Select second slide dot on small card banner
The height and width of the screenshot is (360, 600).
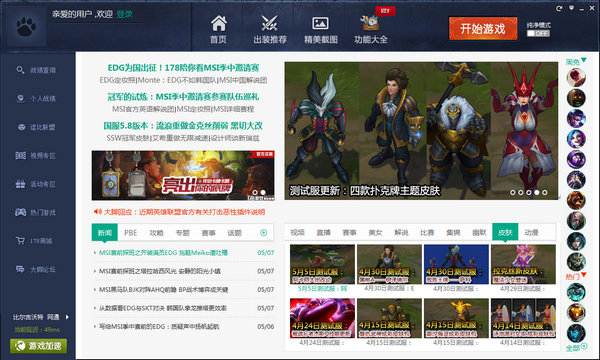(263, 192)
